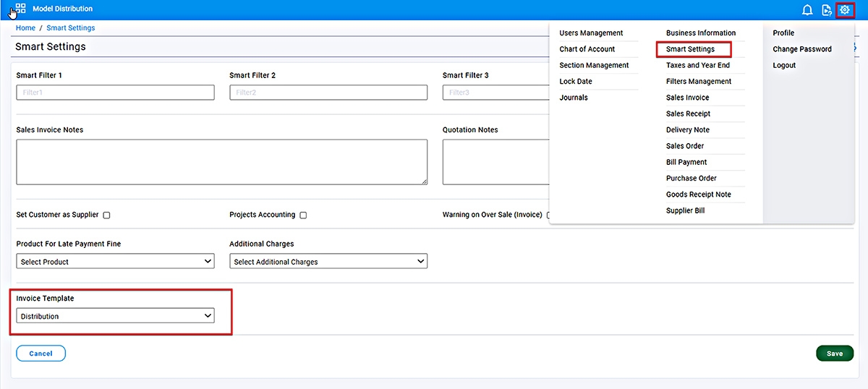Open Business Information menu item
The width and height of the screenshot is (868, 389).
tap(701, 33)
